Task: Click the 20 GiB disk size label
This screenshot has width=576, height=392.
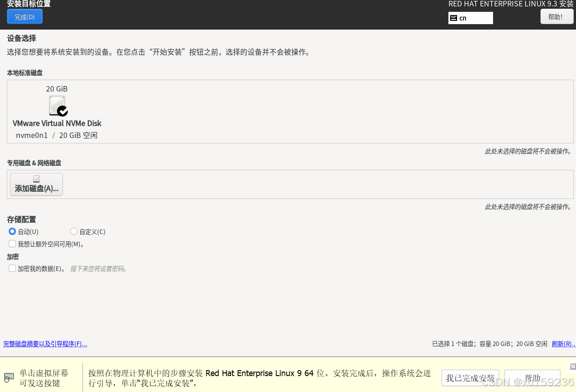Action: point(57,89)
